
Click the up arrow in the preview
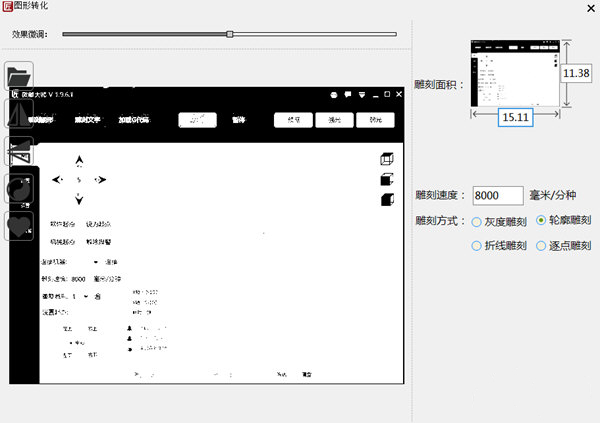[79, 160]
